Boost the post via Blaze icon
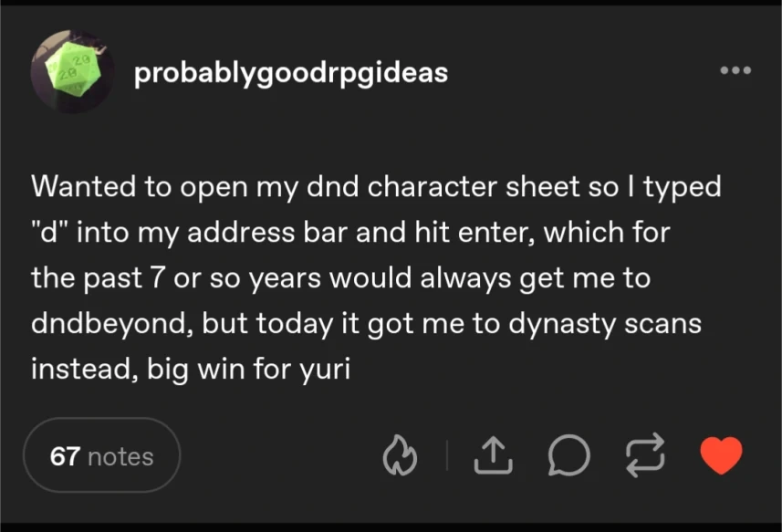The height and width of the screenshot is (532, 782). coord(400,454)
